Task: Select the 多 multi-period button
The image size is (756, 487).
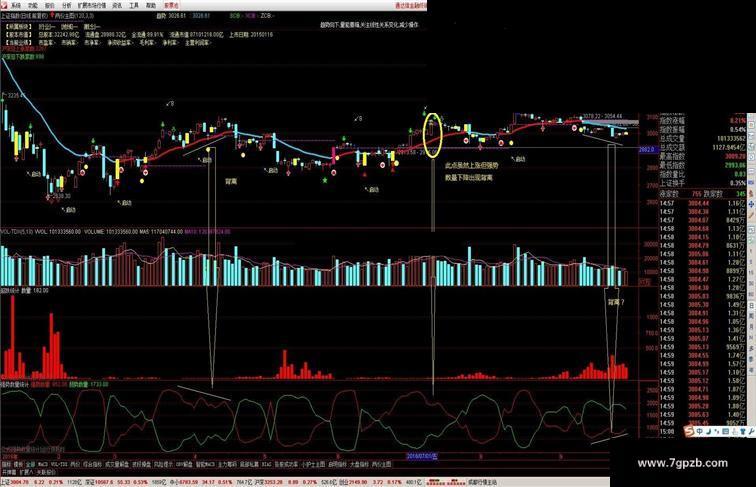Action: point(751,348)
